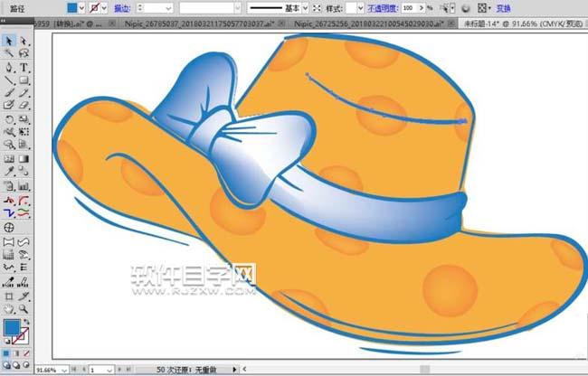The height and width of the screenshot is (376, 588).
Task: Choose the Free Transform tool
Action: pyautogui.click(x=24, y=132)
